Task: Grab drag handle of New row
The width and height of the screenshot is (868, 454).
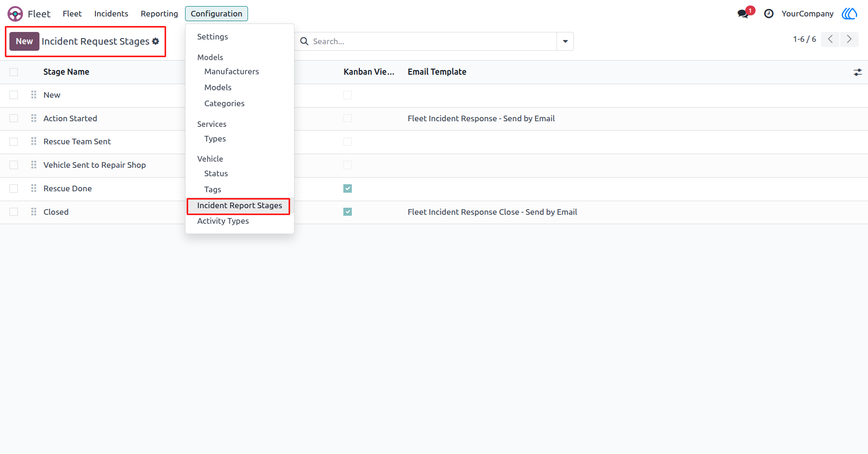Action: coord(34,94)
